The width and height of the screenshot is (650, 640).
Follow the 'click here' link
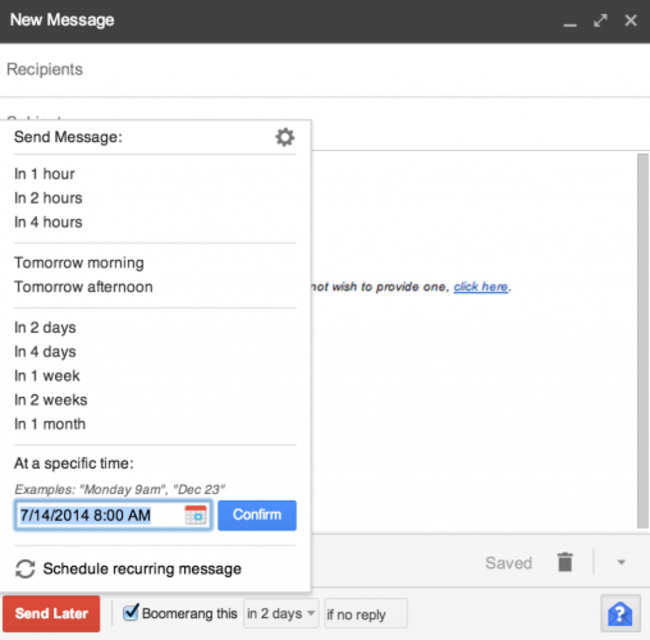click(x=481, y=287)
